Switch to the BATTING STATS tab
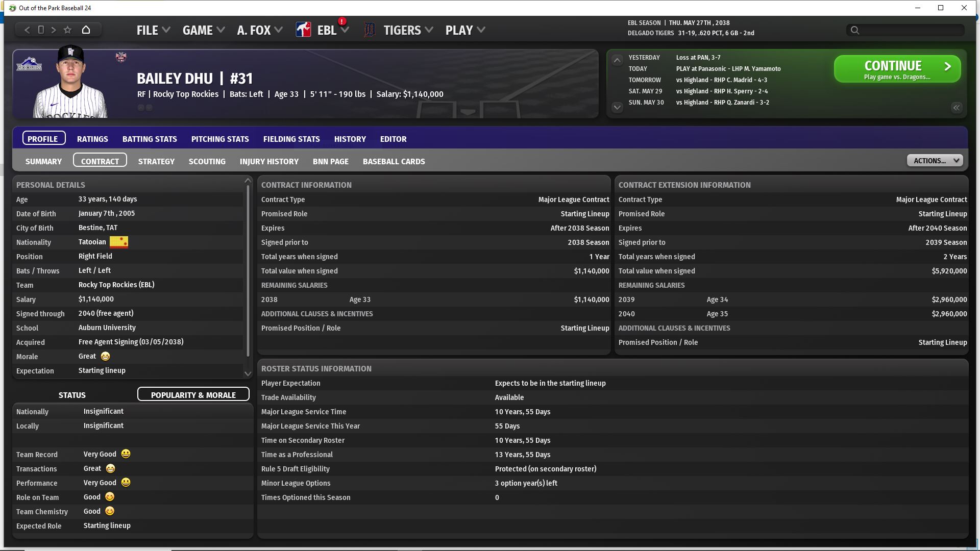 [150, 139]
